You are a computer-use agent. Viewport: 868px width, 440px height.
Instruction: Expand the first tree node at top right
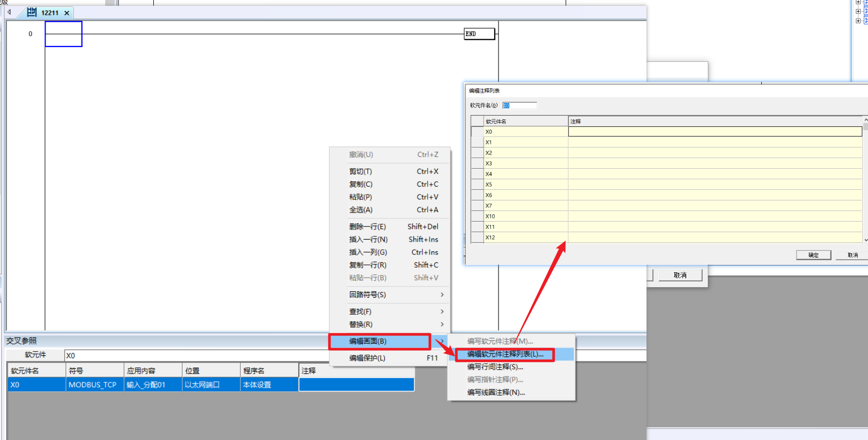[x=858, y=3]
